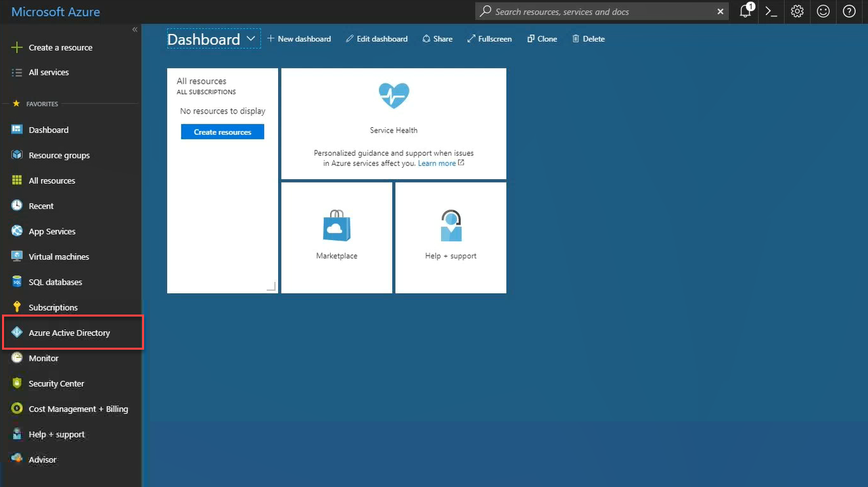Click the App Services globe icon
Screen dimensions: 868x487
pos(17,231)
